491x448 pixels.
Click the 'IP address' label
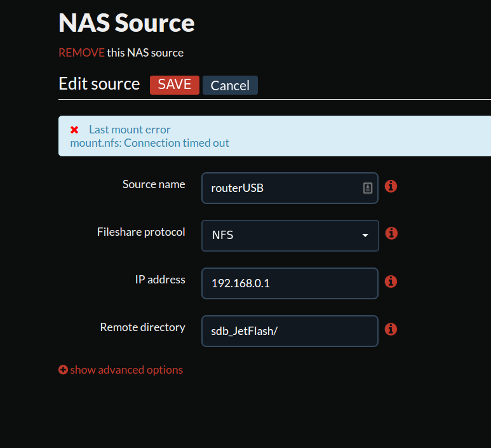click(x=160, y=280)
